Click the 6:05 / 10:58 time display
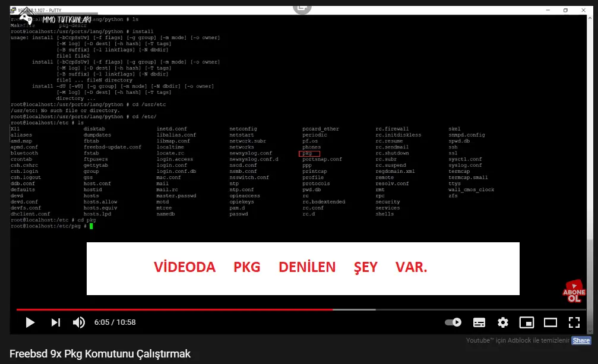The height and width of the screenshot is (364, 598). (x=115, y=322)
